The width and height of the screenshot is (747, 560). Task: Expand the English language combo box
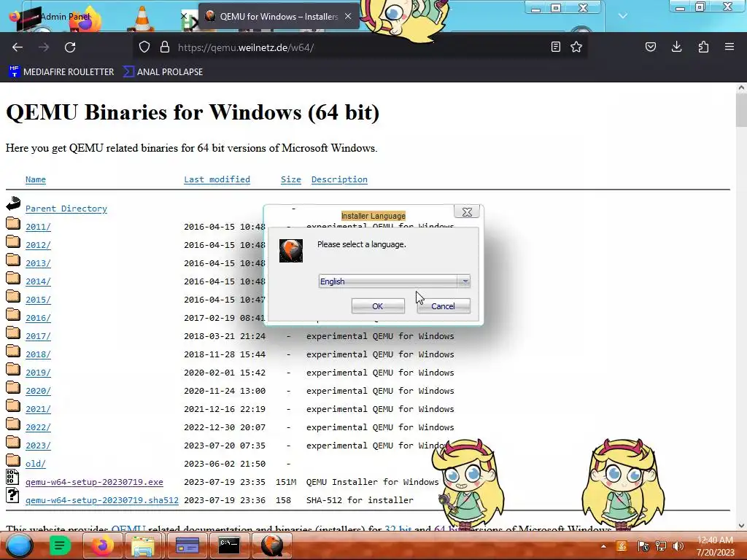(395, 281)
